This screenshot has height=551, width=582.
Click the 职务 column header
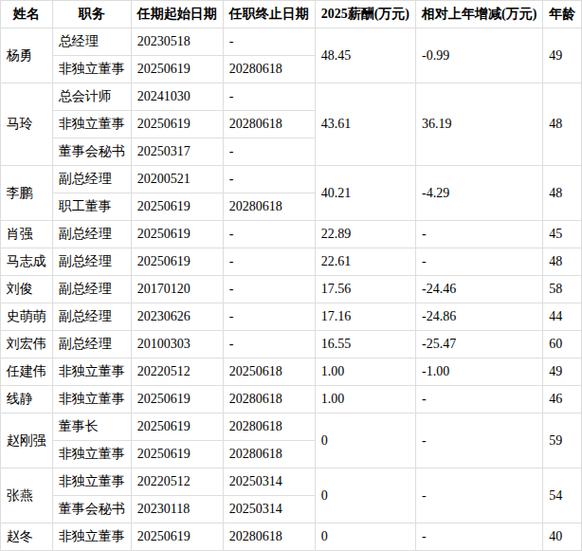point(92,14)
